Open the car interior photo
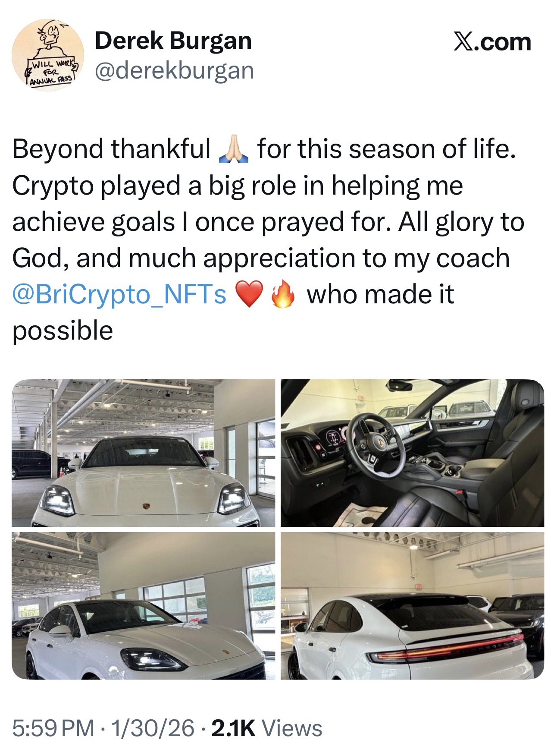Image resolution: width=551 pixels, height=756 pixels. [412, 453]
